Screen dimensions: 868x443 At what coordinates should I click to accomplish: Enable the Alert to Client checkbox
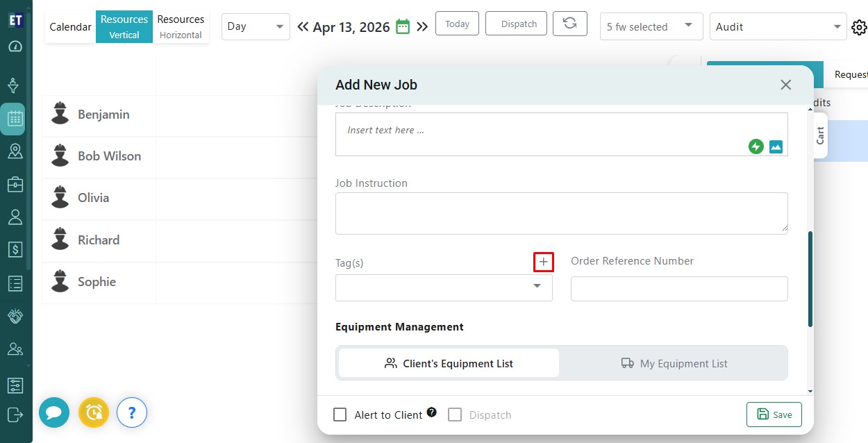(340, 415)
